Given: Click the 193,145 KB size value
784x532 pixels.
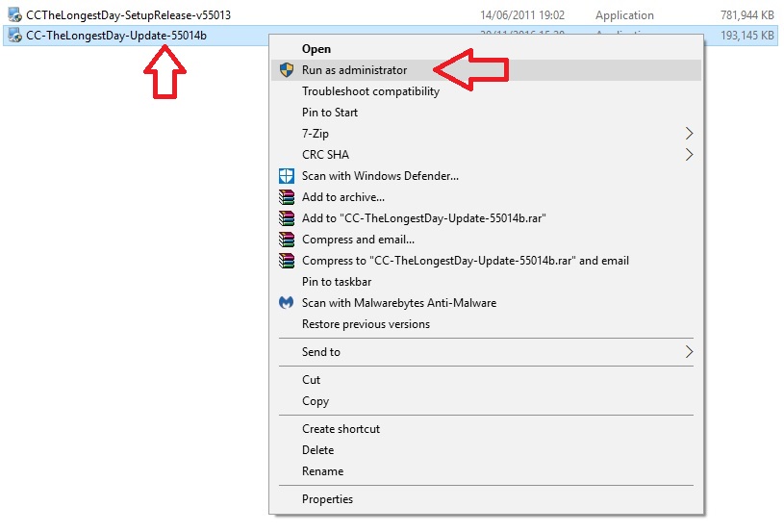Looking at the screenshot, I should coord(747,36).
